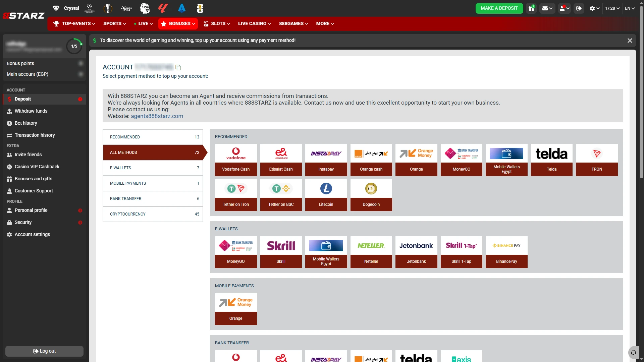This screenshot has width=644, height=362.
Task: Expand the MORE menu
Action: pyautogui.click(x=325, y=24)
